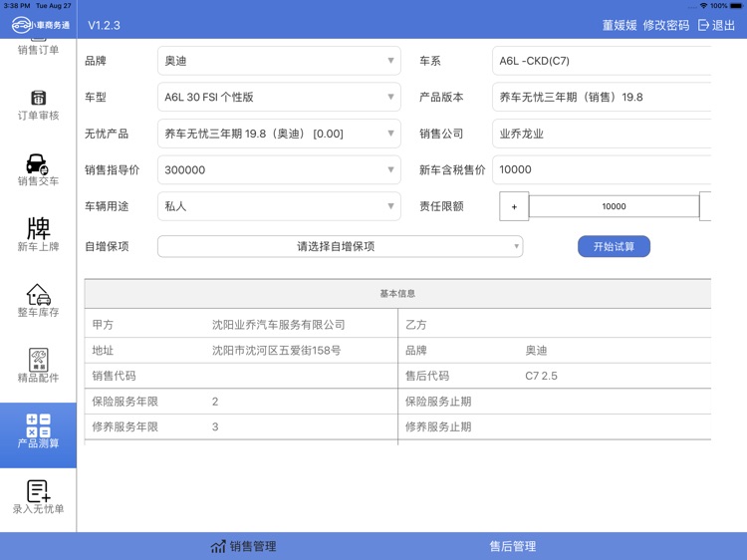Image resolution: width=747 pixels, height=560 pixels.
Task: Expand the 车型 dropdown A6L 30 FSI
Action: (279, 97)
